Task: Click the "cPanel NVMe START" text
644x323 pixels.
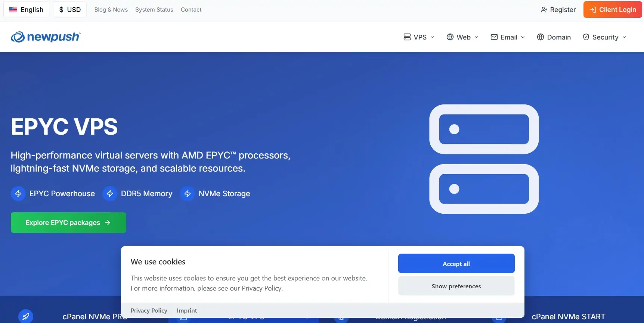Action: coord(568,317)
